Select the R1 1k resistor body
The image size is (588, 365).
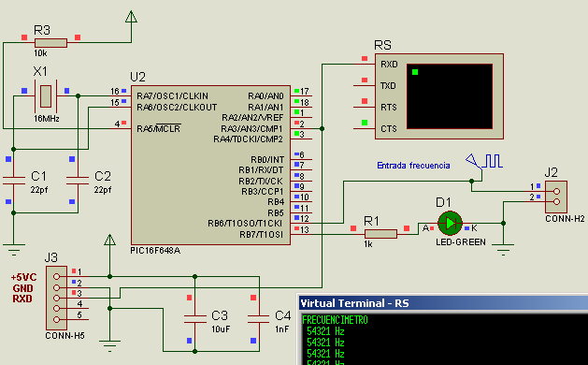coord(380,234)
